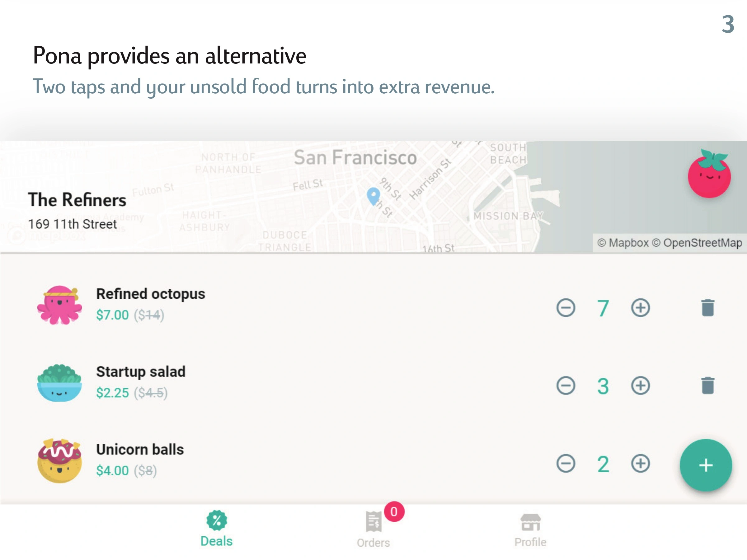Decrease Refined octopus quantity with minus button

(x=566, y=308)
